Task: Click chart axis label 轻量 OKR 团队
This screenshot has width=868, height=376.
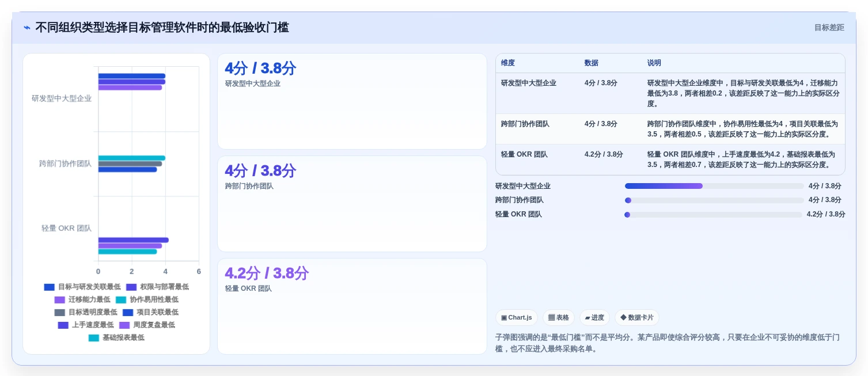Action: 67,228
